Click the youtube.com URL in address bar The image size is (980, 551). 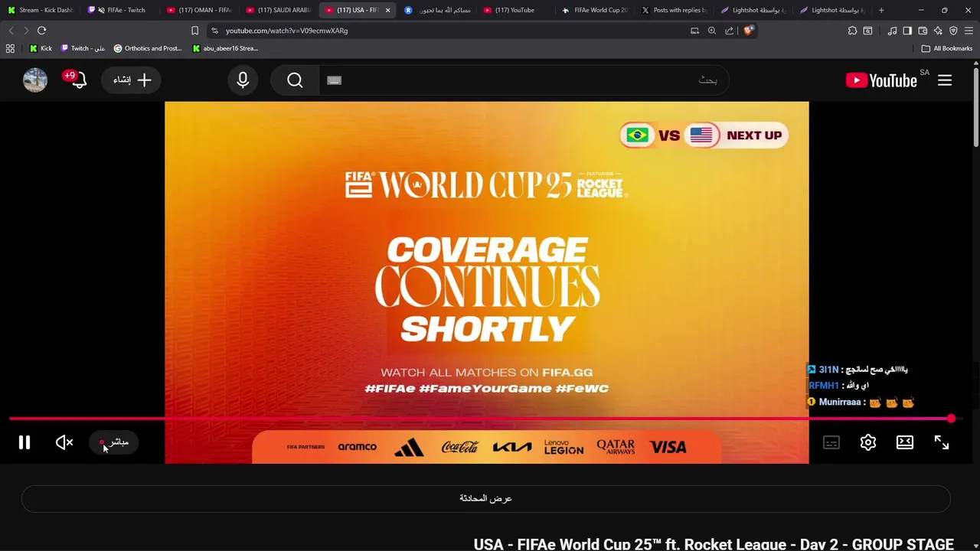286,31
